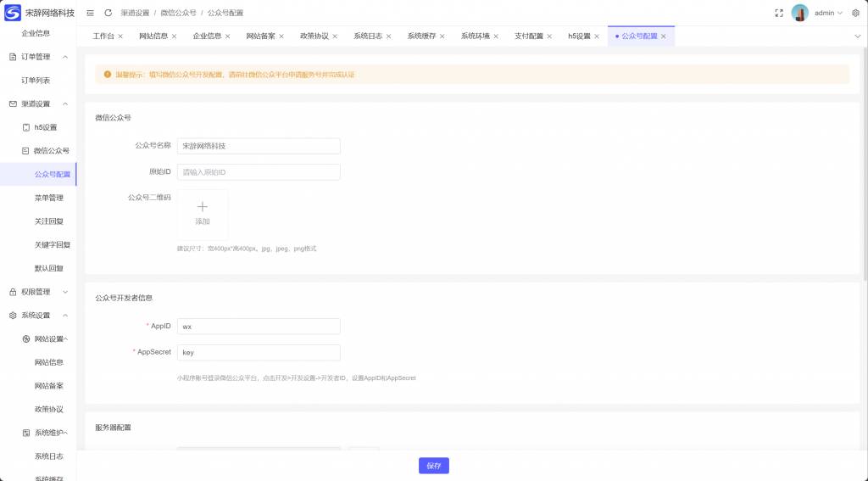Click the 原始ID input field
This screenshot has width=868, height=481.
259,172
